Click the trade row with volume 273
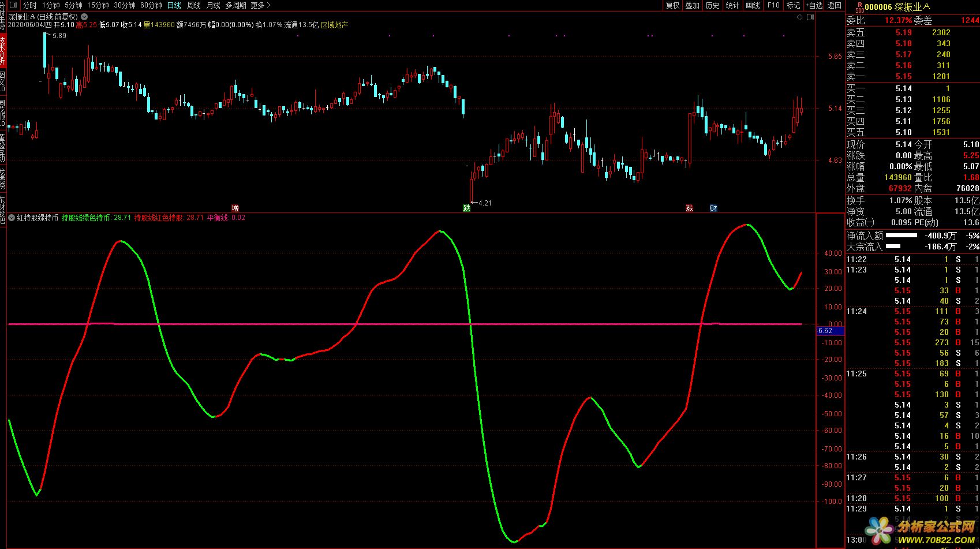980x549 pixels. (912, 342)
